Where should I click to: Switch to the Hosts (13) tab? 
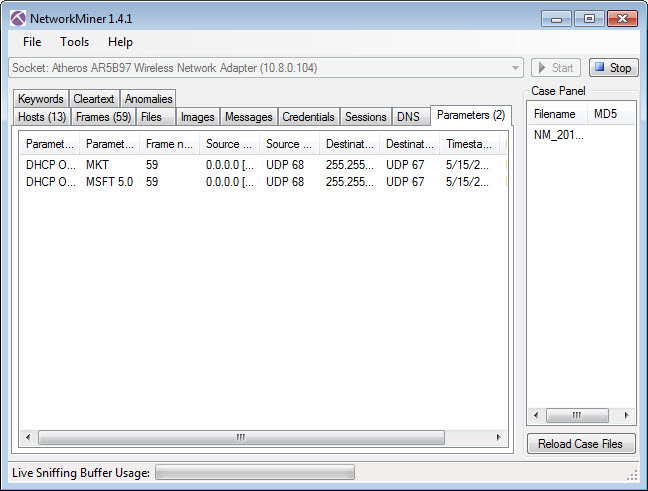point(42,117)
